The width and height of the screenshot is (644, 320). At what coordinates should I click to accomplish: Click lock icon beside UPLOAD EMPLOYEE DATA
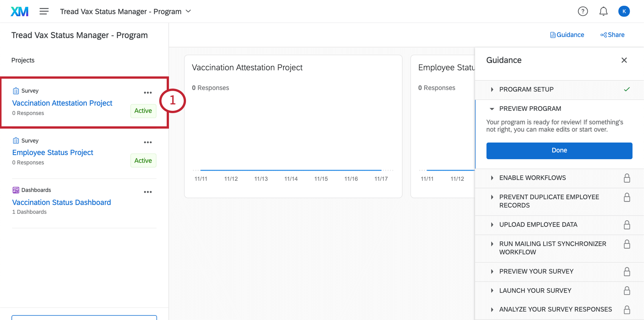coord(627,225)
